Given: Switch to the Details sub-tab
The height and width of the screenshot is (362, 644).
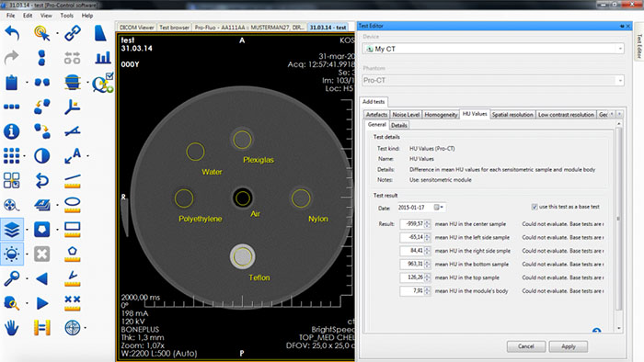Looking at the screenshot, I should pyautogui.click(x=398, y=125).
